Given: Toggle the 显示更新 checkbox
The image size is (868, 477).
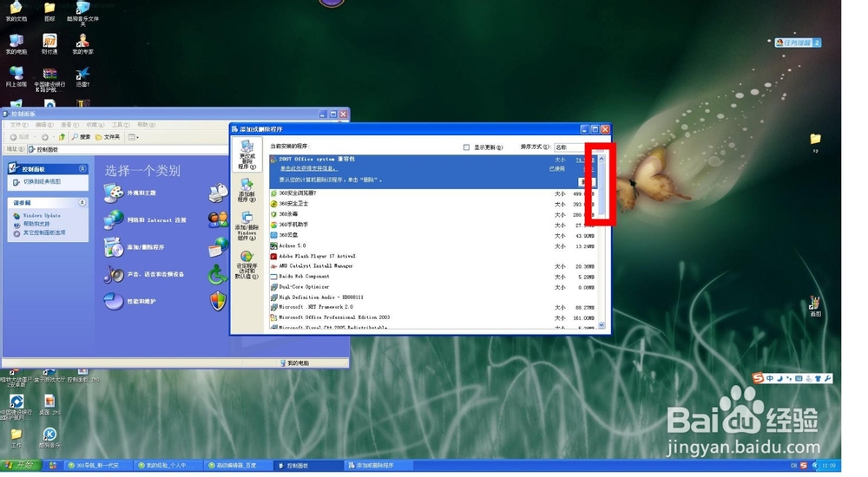Looking at the screenshot, I should 466,147.
